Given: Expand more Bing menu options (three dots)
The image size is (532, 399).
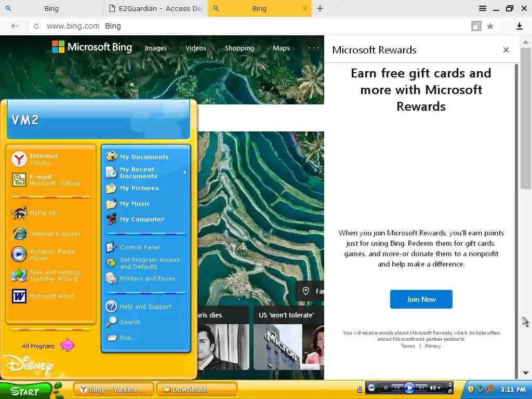Looking at the screenshot, I should point(313,48).
